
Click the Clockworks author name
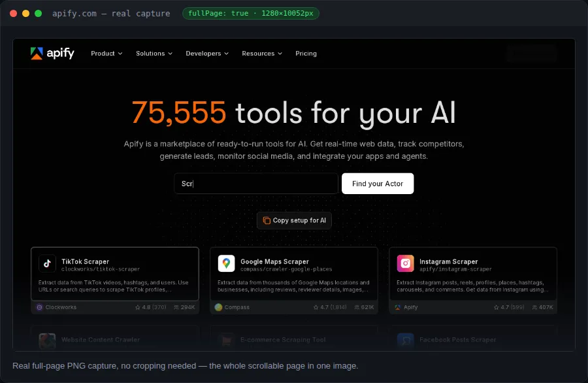coord(61,307)
